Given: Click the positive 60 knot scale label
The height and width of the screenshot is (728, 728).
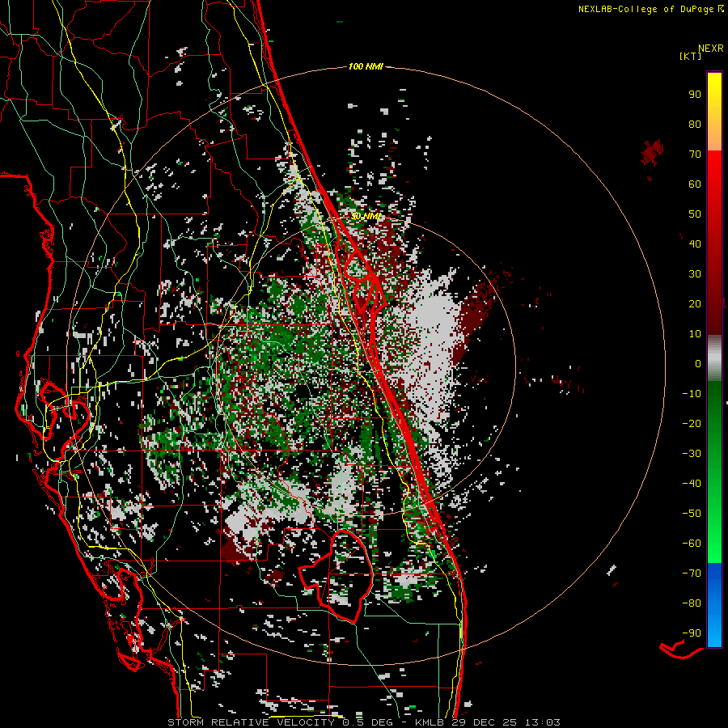Looking at the screenshot, I should click(x=695, y=184).
